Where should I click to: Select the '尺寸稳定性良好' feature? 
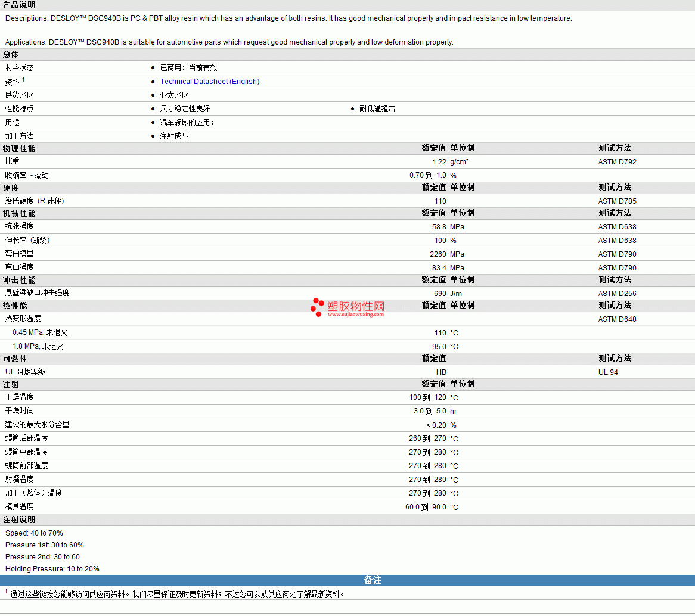click(185, 109)
